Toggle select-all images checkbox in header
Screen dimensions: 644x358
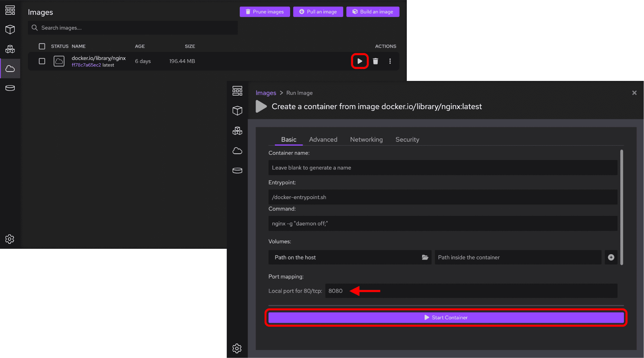coord(42,46)
